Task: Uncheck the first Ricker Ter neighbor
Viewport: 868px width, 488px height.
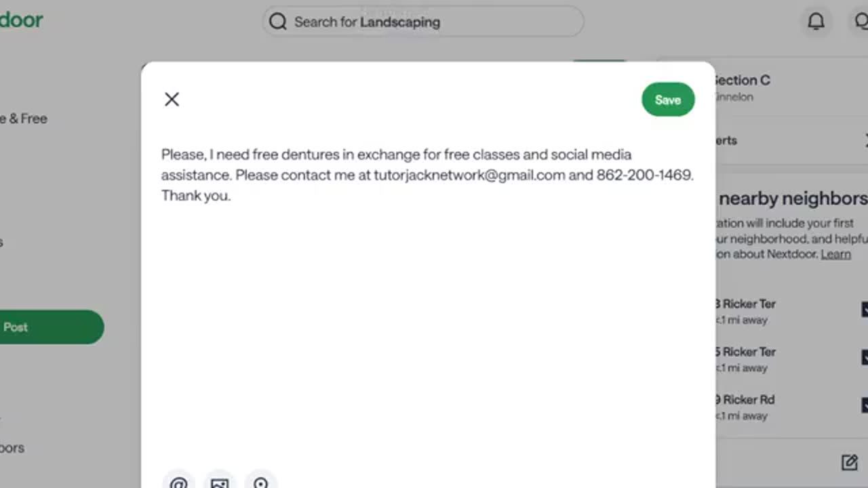Action: pos(864,310)
